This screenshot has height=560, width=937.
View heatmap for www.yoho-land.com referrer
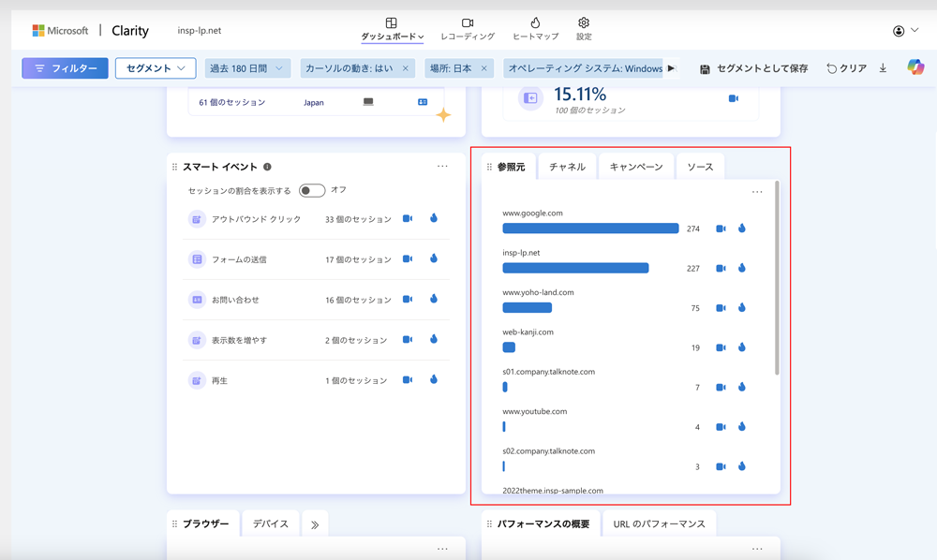pos(741,307)
